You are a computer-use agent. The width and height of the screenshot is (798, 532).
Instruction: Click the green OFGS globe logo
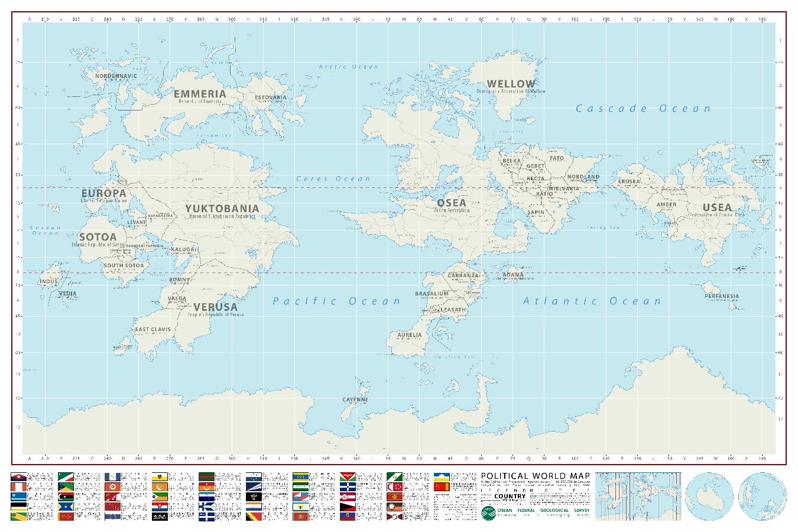(x=488, y=513)
